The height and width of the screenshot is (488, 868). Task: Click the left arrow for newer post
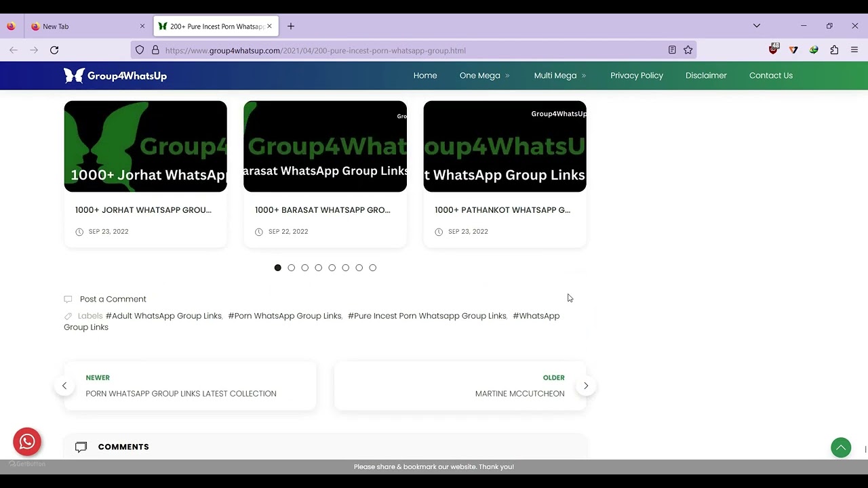pyautogui.click(x=64, y=386)
